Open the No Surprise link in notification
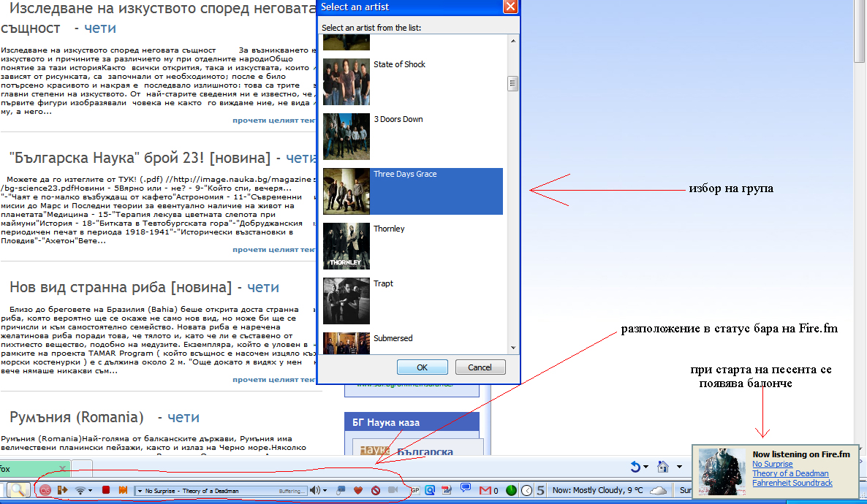This screenshot has height=504, width=867. [x=773, y=465]
